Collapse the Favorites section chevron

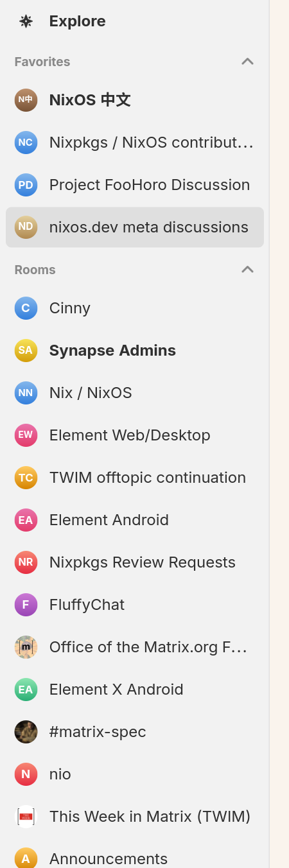pyautogui.click(x=247, y=62)
